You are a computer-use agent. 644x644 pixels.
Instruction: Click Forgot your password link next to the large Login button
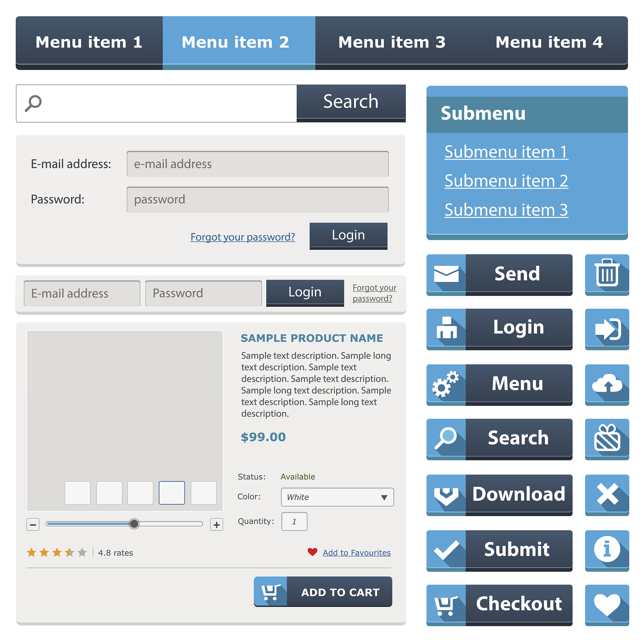(243, 237)
